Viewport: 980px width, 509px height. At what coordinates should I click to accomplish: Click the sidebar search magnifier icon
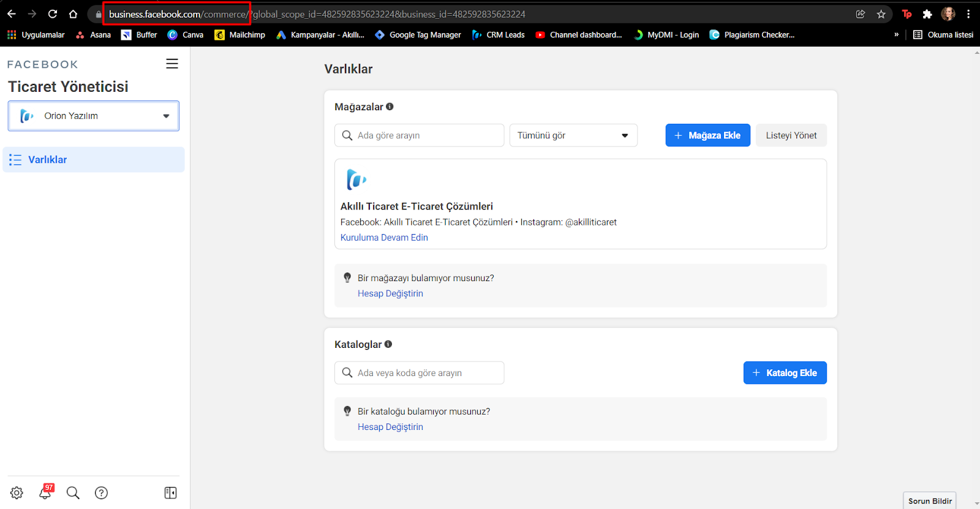(x=73, y=492)
